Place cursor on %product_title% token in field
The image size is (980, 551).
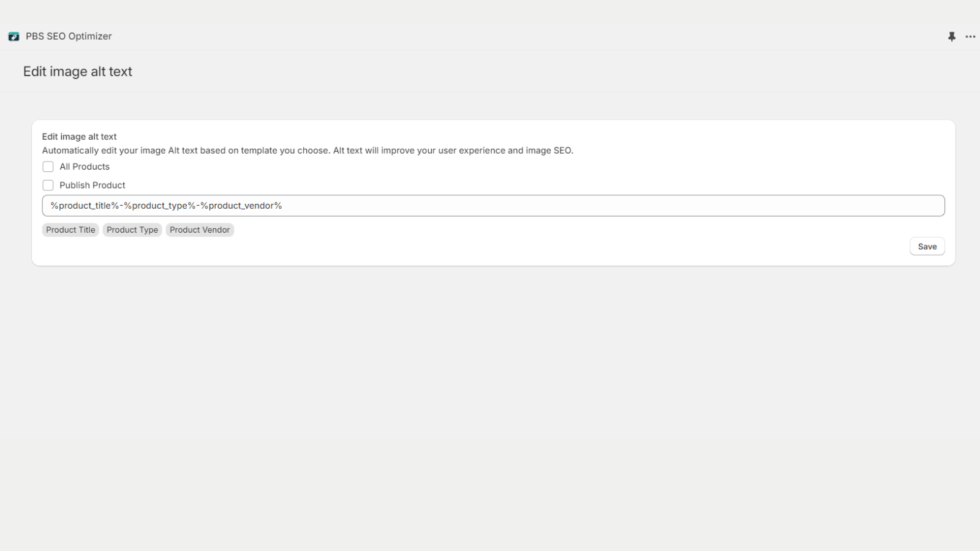click(85, 206)
